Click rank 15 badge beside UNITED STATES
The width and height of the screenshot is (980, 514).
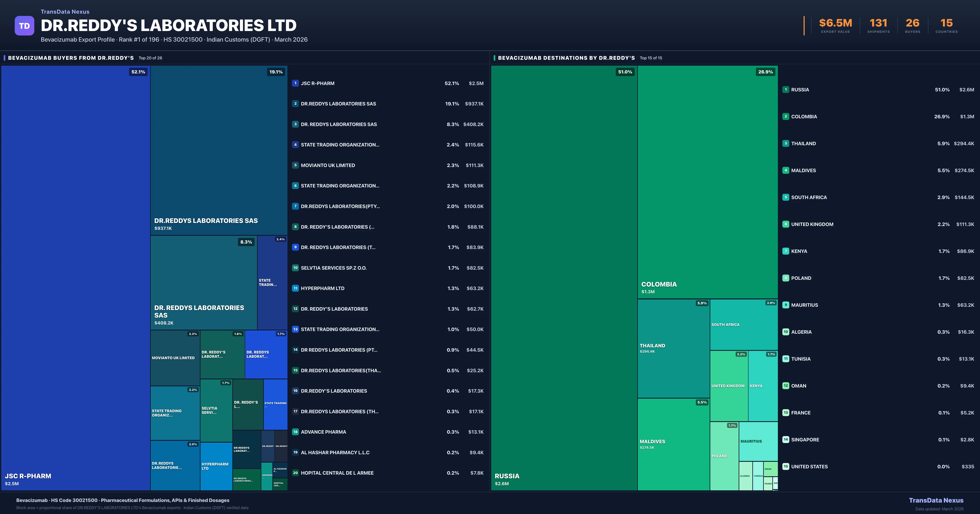[x=786, y=466]
